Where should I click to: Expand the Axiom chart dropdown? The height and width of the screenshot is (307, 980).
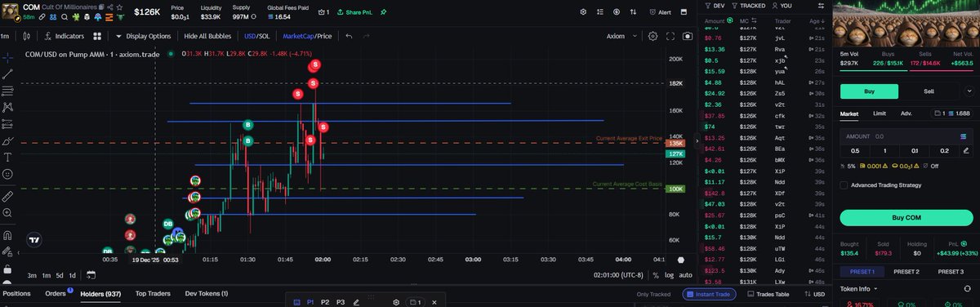click(x=621, y=36)
